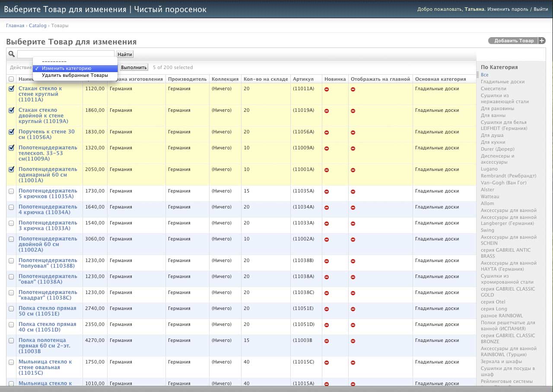553x392 pixels.
Task: Toggle the select-all header checkbox
Action: [11, 79]
